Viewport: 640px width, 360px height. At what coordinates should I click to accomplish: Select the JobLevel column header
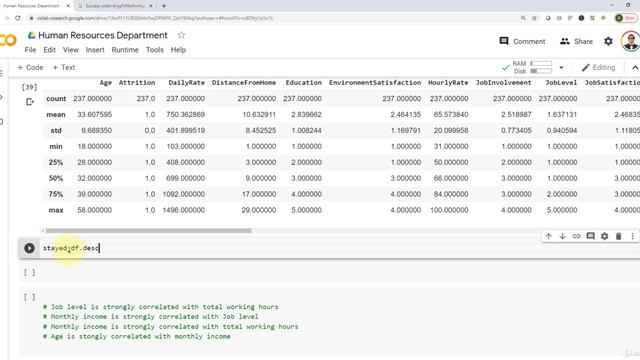click(561, 82)
